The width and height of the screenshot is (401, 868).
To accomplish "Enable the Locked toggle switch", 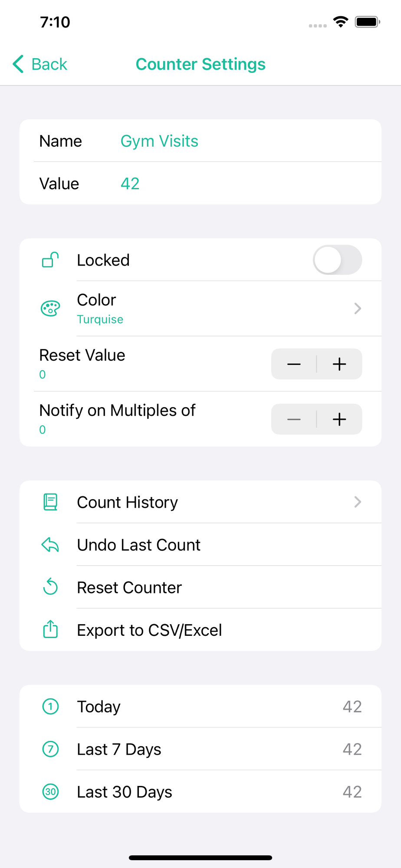I will (337, 260).
